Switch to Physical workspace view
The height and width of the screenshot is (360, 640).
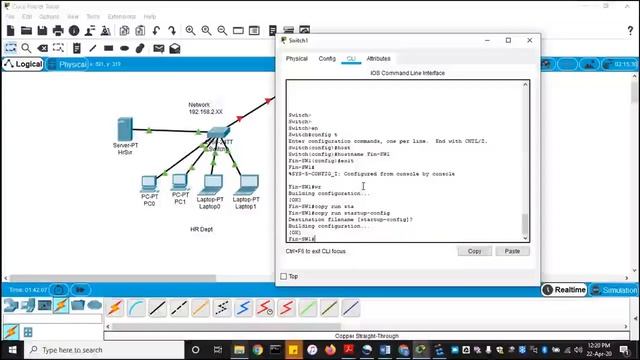click(x=67, y=64)
